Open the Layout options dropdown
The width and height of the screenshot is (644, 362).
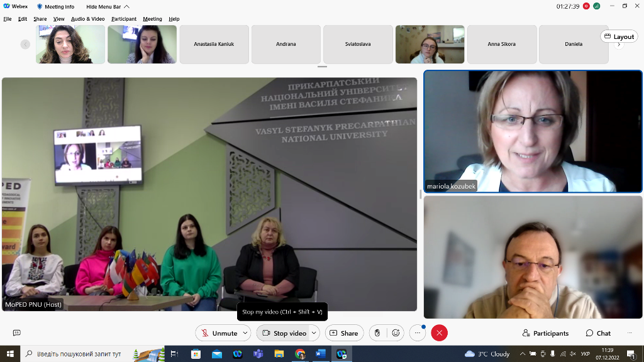point(619,36)
